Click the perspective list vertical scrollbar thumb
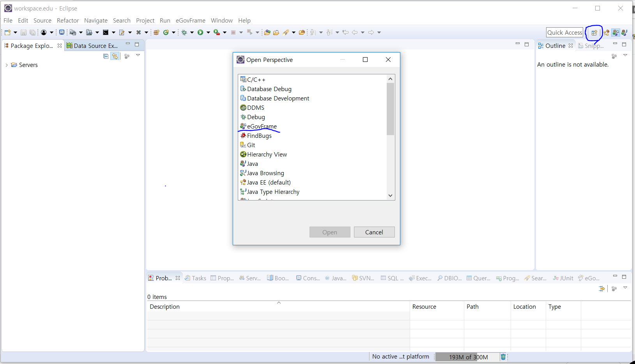This screenshot has width=635, height=364. pos(390,109)
